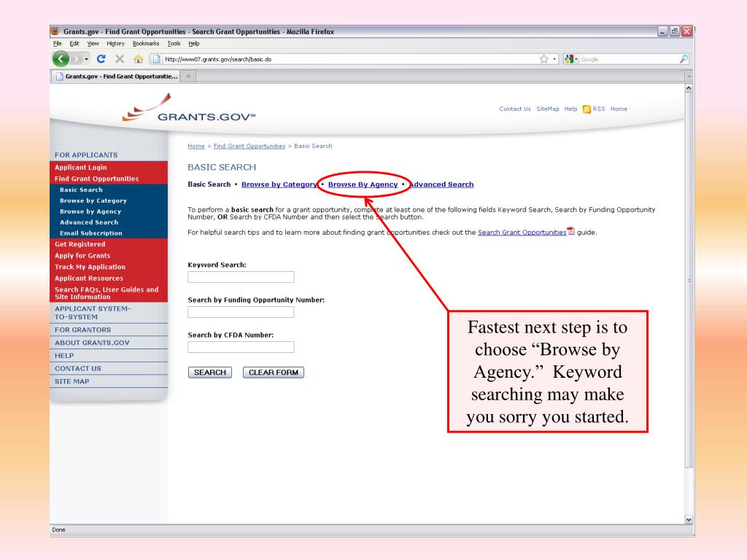This screenshot has height=560, width=747.
Task: Open the Bookmarks menu
Action: click(x=146, y=43)
